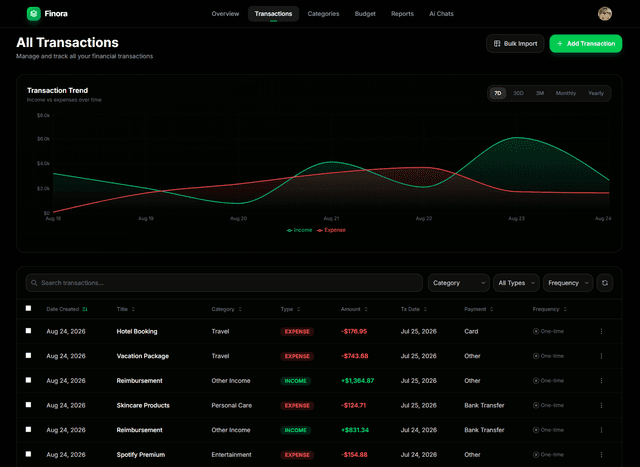Click the Personal Care category cell

(x=231, y=405)
